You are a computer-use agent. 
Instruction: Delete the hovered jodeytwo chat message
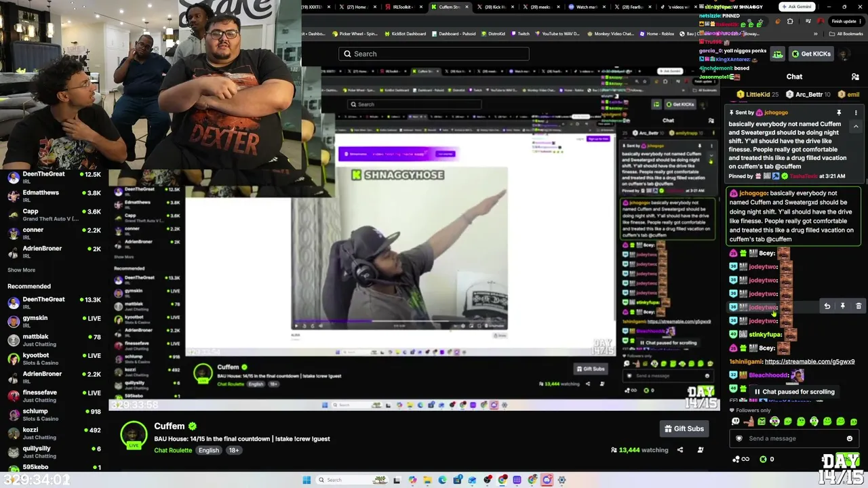(x=859, y=306)
